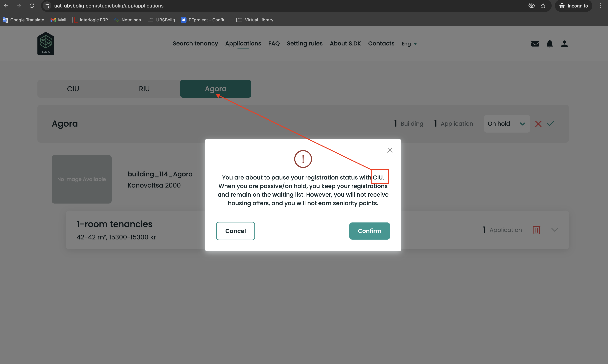Image resolution: width=608 pixels, height=364 pixels.
Task: Click the browser forward arrow
Action: [x=19, y=6]
